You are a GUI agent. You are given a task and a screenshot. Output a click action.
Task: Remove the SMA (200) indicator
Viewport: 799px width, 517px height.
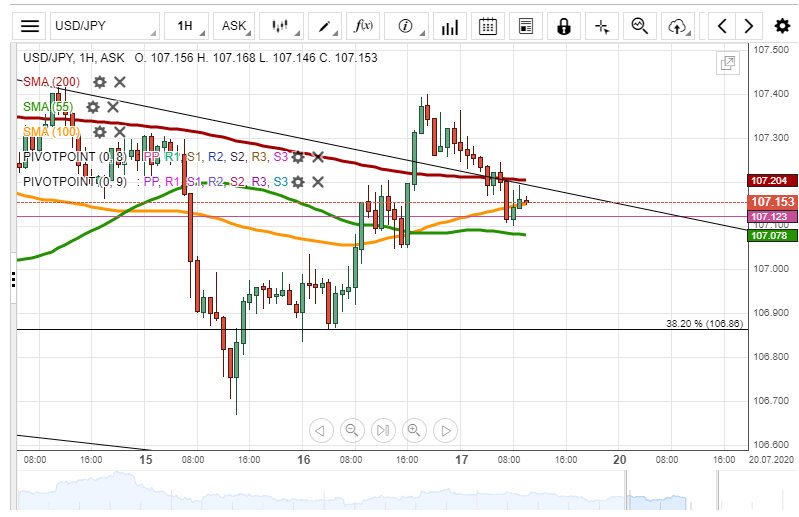coord(120,82)
